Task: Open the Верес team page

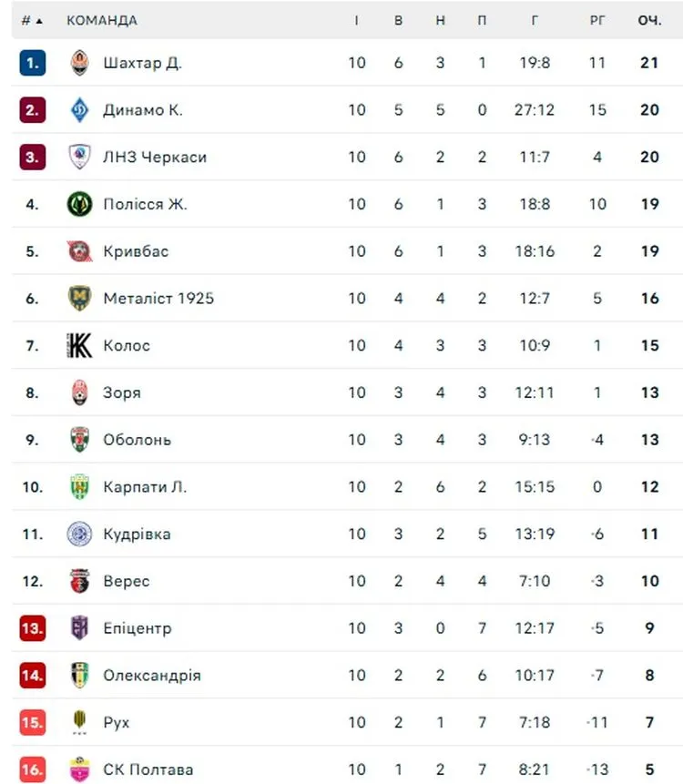Action: point(127,581)
